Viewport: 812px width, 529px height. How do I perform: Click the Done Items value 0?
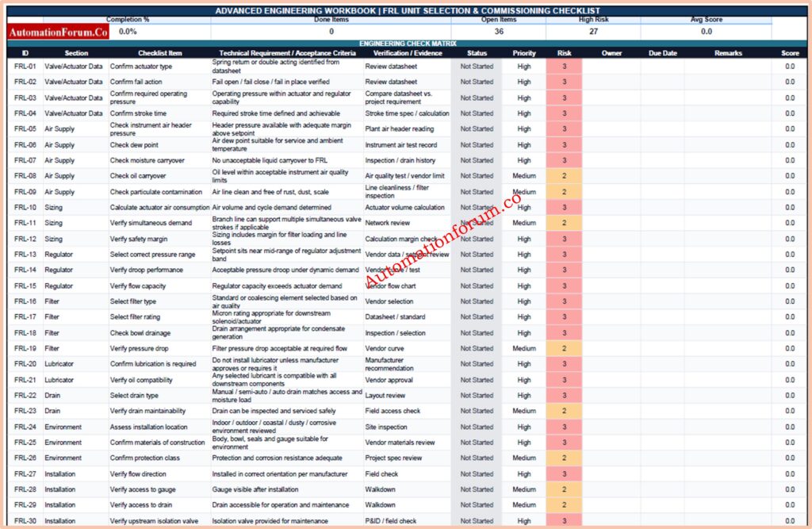tap(331, 32)
